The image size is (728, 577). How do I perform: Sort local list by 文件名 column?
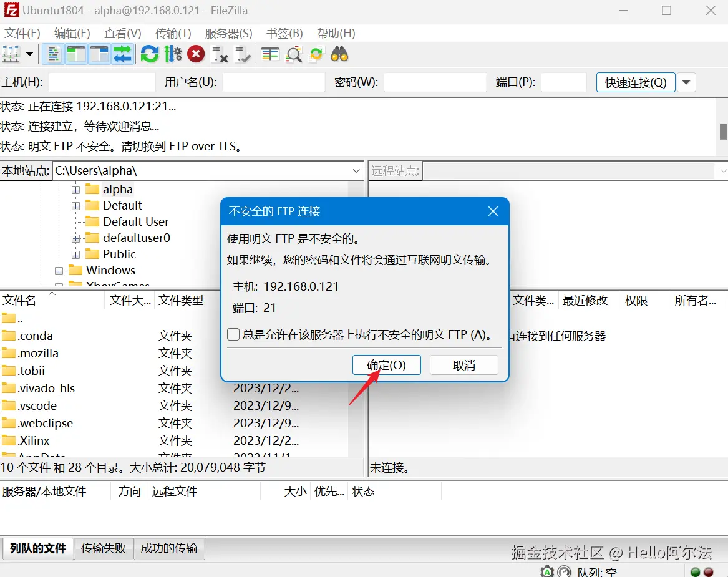pyautogui.click(x=52, y=300)
